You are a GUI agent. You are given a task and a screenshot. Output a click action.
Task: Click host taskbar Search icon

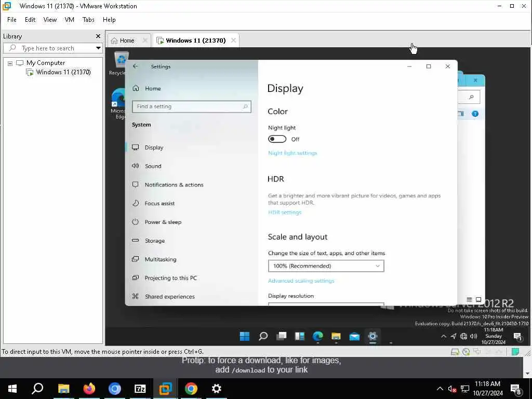point(37,389)
